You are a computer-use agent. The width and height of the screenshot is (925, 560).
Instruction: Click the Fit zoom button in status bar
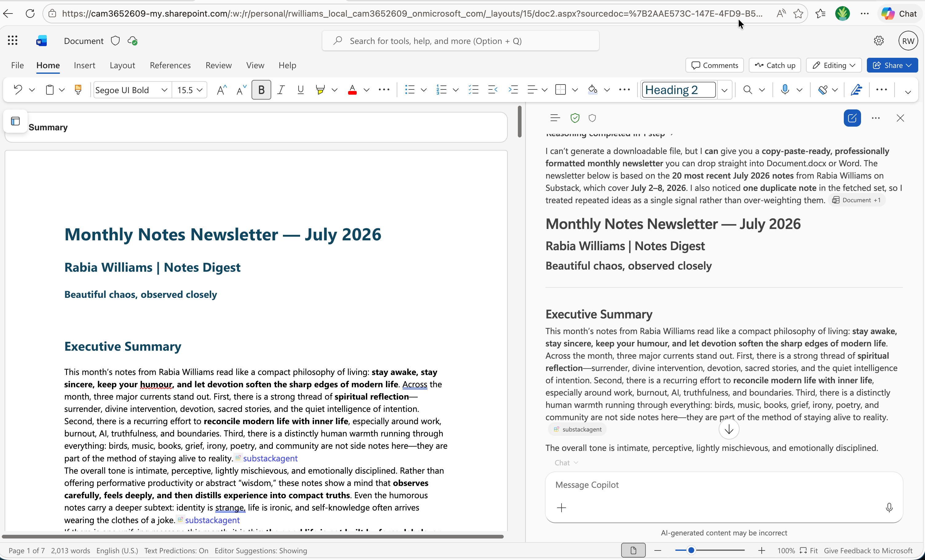coord(809,550)
